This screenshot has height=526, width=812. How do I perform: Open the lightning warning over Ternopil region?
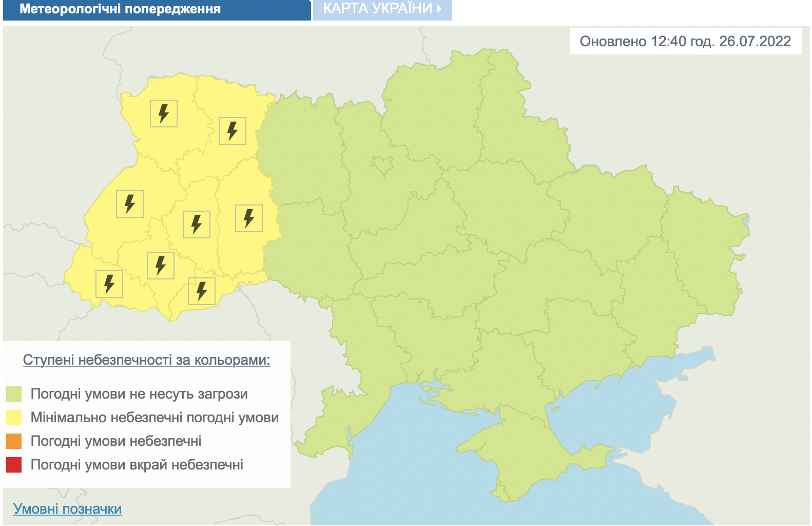click(x=197, y=224)
